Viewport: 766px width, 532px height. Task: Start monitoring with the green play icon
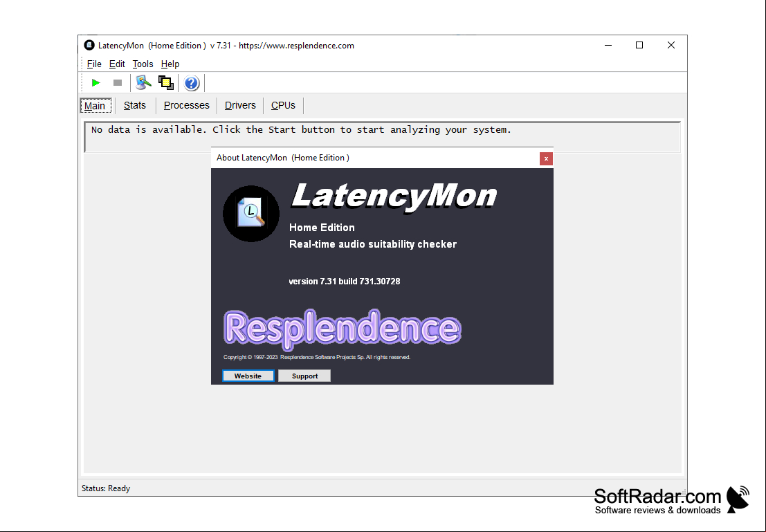click(x=95, y=82)
